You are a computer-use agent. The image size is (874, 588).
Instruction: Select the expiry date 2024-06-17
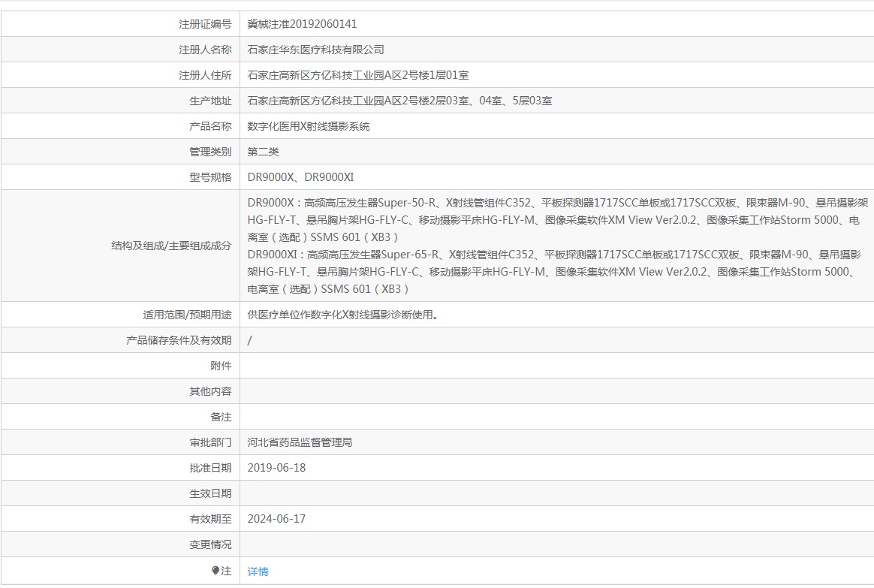(276, 519)
